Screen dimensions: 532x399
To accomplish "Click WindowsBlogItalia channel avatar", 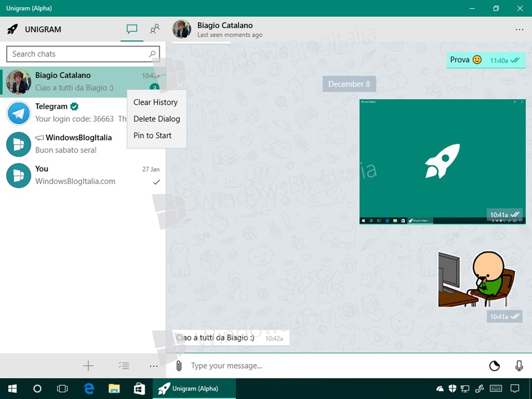I will point(19,144).
